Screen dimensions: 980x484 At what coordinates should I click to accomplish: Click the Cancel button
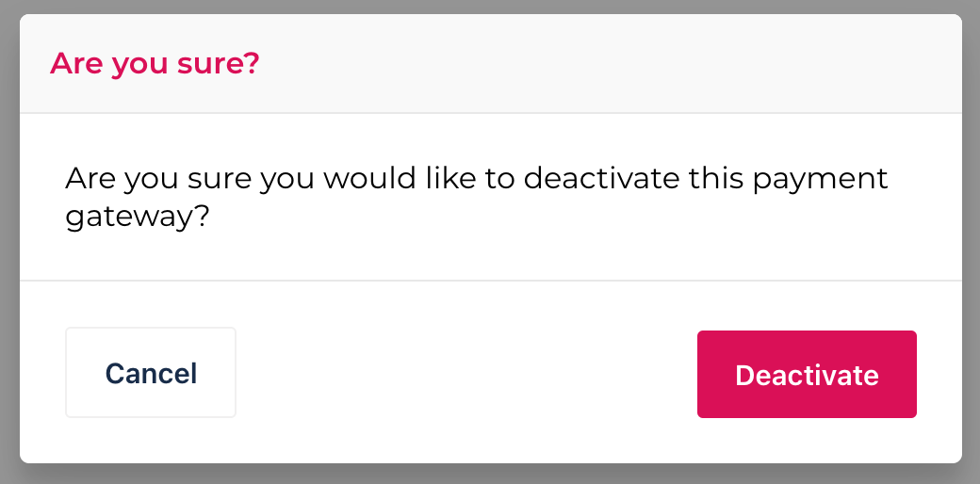tap(151, 373)
